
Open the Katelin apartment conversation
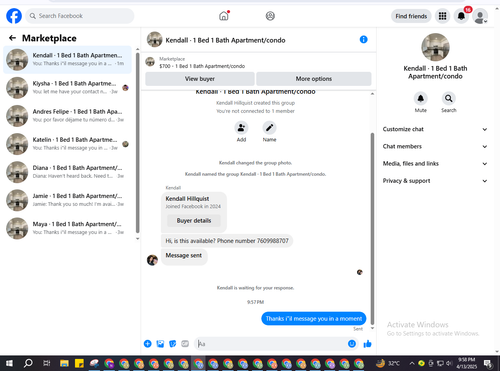tap(68, 144)
